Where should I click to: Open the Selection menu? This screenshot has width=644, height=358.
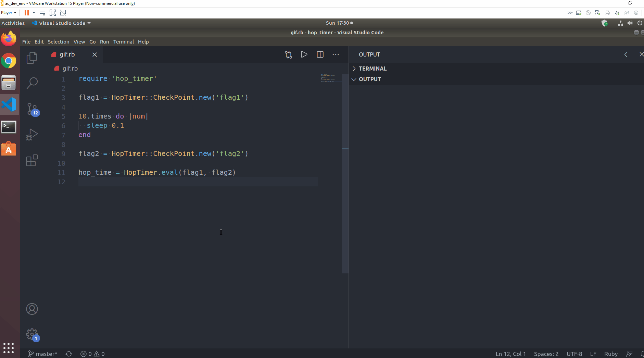pyautogui.click(x=59, y=42)
